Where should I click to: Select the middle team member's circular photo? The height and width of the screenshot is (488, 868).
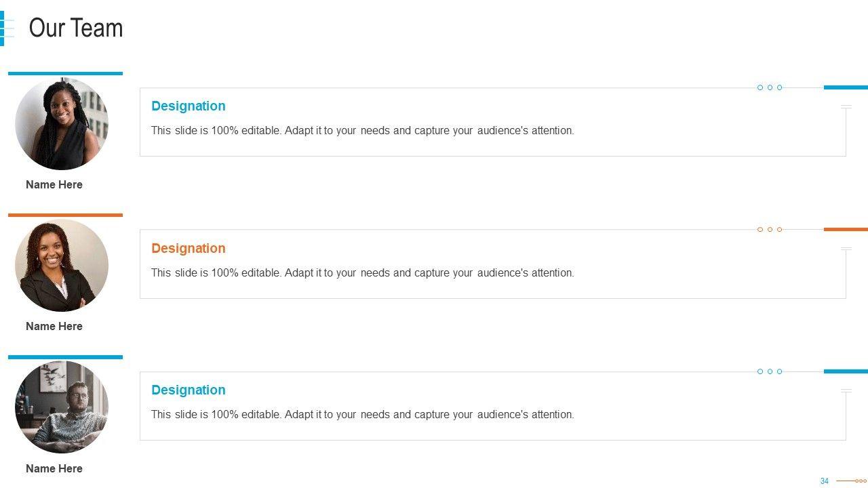coord(62,265)
